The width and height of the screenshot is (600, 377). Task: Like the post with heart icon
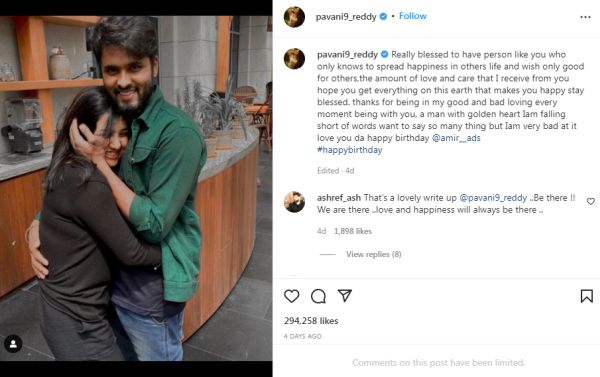coord(292,296)
